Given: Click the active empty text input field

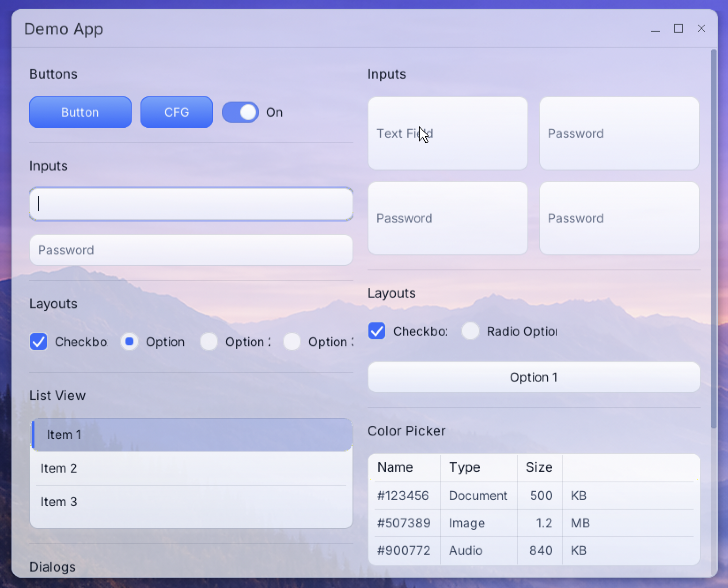Looking at the screenshot, I should 191,204.
